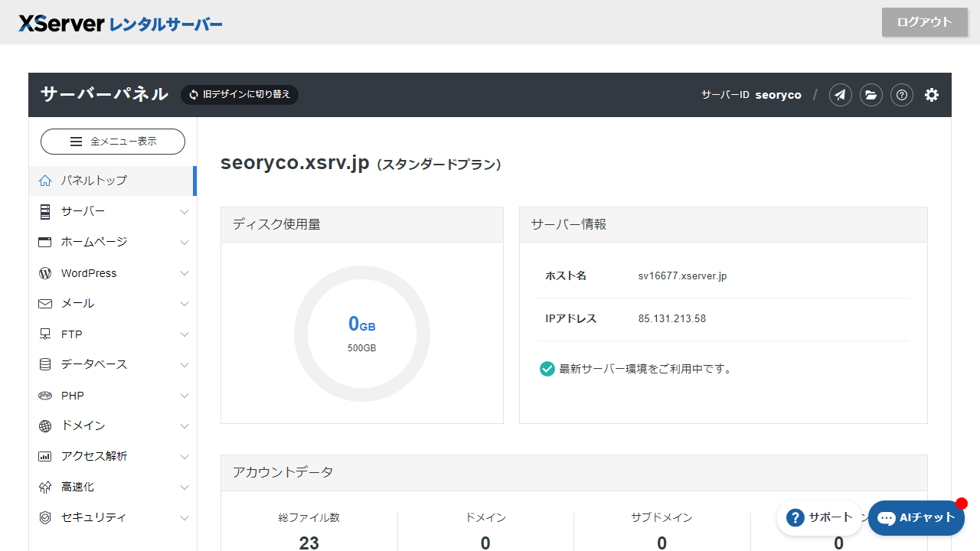Click the ログアウト button
The height and width of the screenshot is (551, 980).
click(924, 22)
